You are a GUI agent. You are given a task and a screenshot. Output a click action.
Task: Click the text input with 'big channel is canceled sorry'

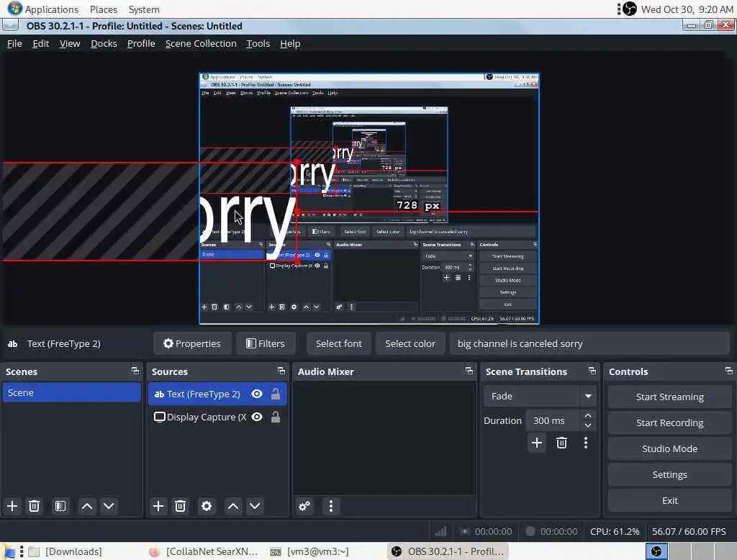(x=590, y=344)
